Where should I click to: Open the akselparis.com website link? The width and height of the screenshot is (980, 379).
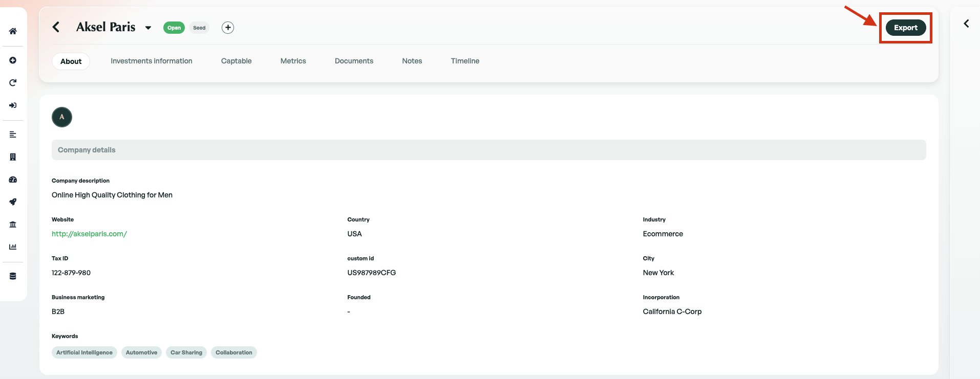89,234
